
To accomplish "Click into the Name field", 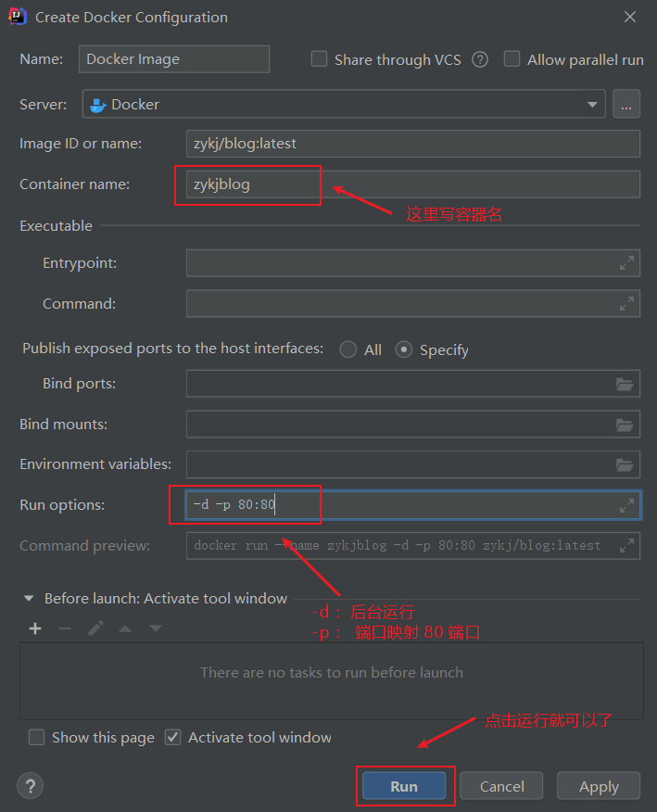I will [x=174, y=59].
